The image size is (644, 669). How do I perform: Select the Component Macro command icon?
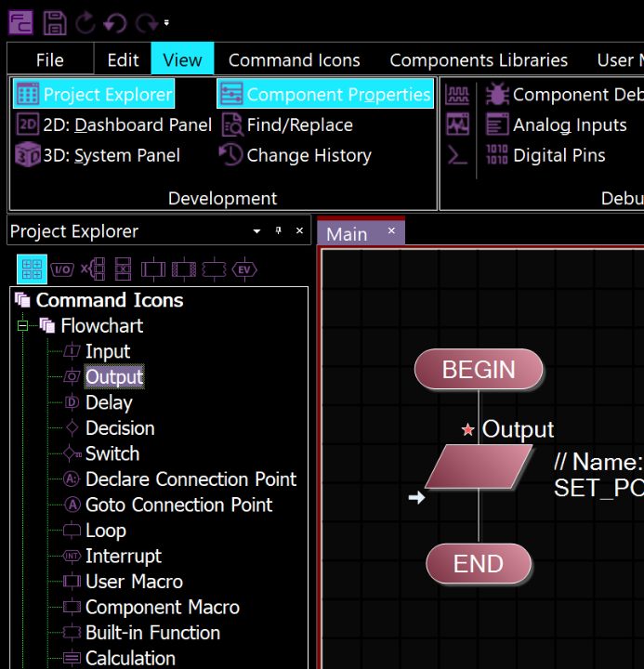pos(163,607)
